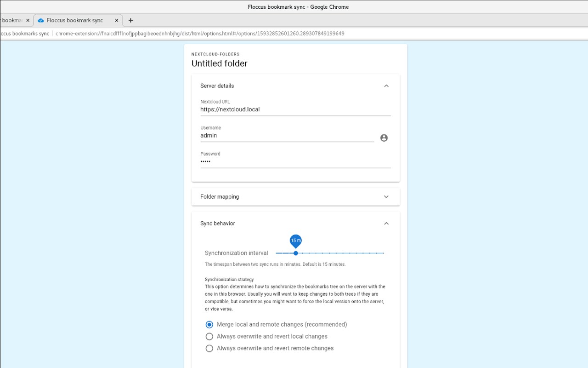The width and height of the screenshot is (588, 368).
Task: Click the Synchronization strategy heading text
Action: 229,279
